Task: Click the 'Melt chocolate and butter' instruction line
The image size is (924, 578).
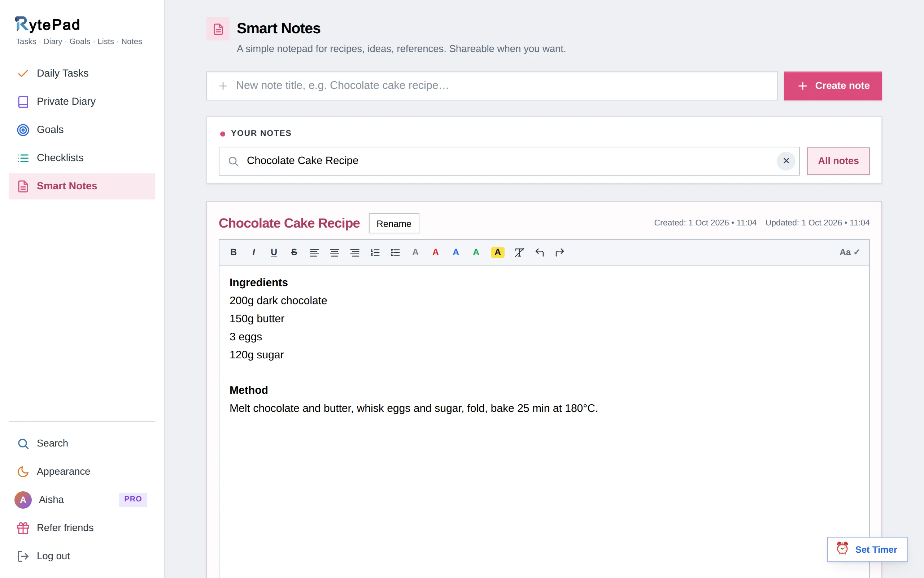Action: point(414,409)
